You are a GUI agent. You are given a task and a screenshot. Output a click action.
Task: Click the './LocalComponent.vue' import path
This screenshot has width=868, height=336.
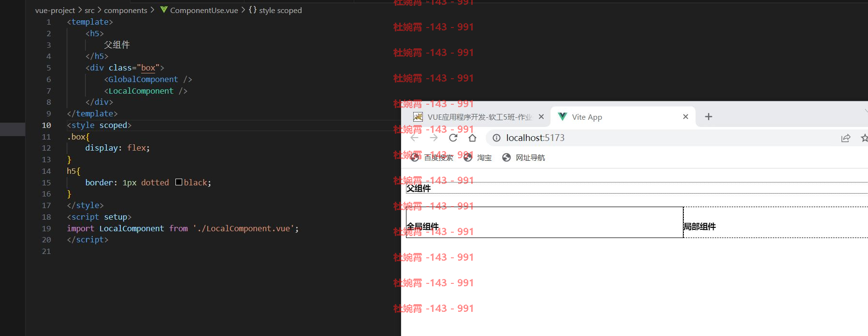tap(244, 228)
